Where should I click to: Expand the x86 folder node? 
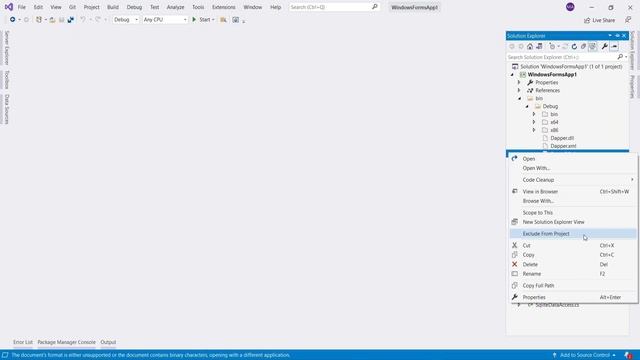coord(534,130)
